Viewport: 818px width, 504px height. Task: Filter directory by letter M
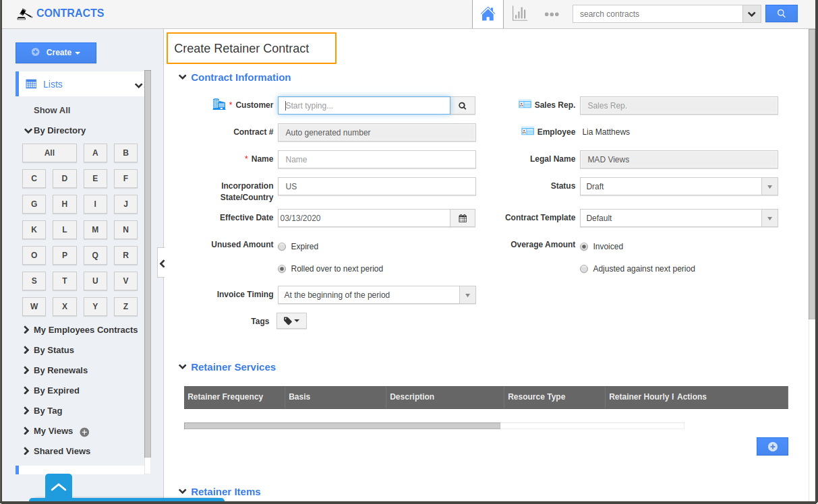(95, 230)
